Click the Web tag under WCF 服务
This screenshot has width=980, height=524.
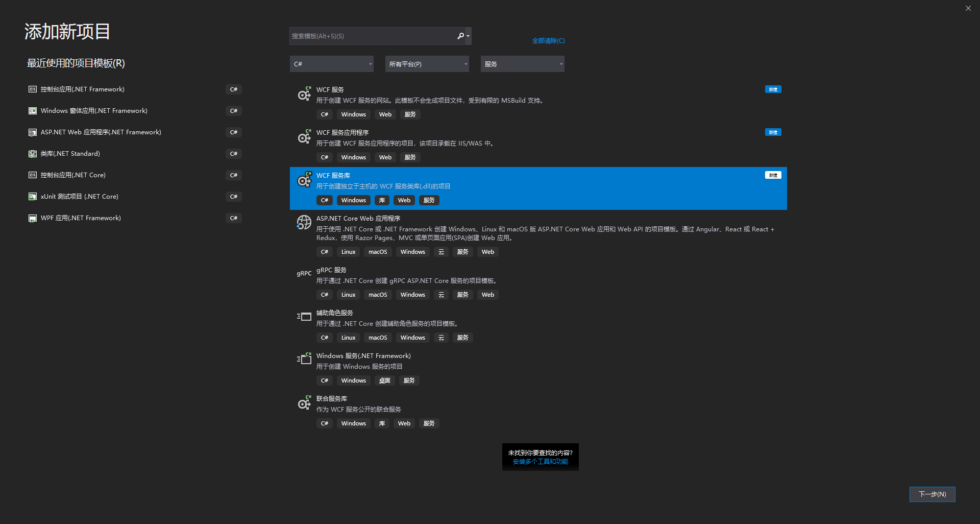click(385, 114)
